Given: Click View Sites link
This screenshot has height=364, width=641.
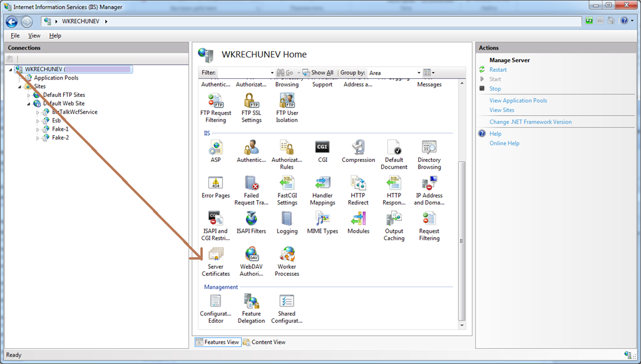Looking at the screenshot, I should point(501,109).
